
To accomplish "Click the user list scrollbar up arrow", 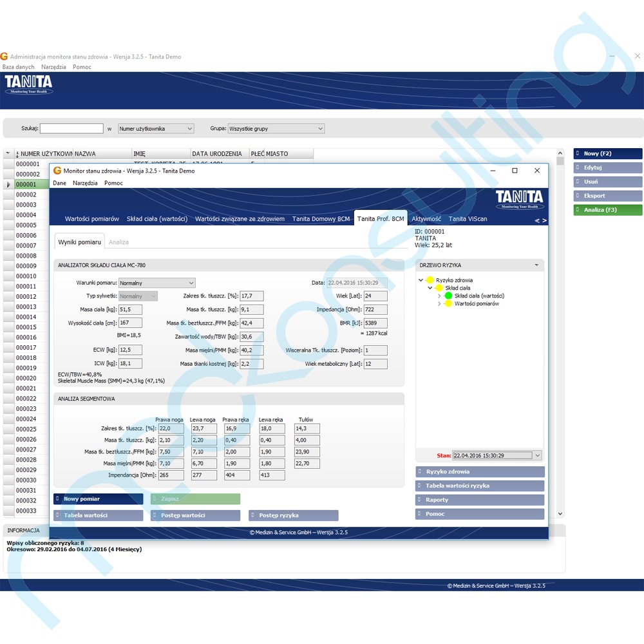I will (560, 153).
